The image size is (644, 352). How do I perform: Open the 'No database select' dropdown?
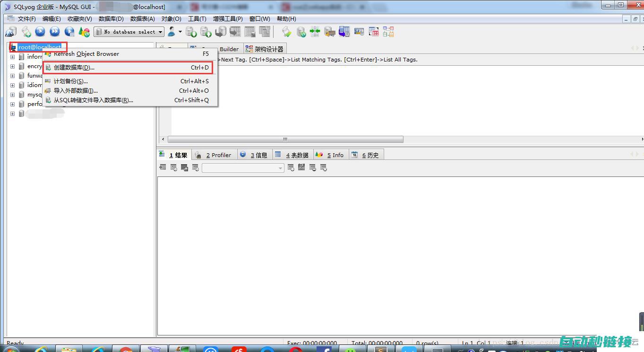(x=129, y=32)
